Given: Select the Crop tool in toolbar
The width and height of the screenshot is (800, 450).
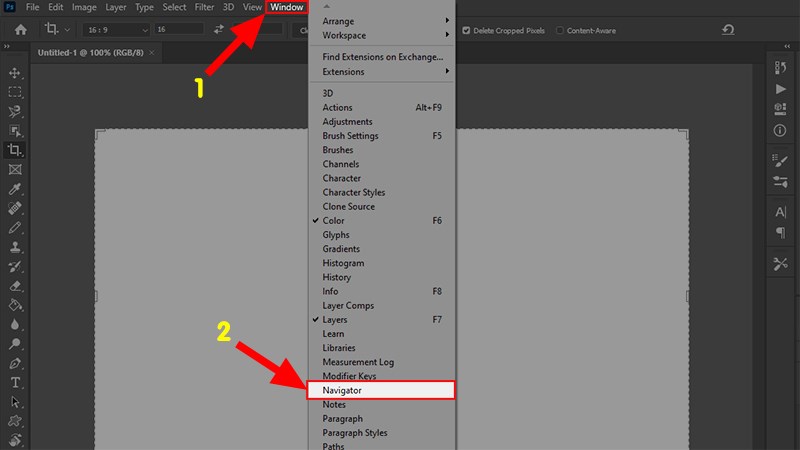Looking at the screenshot, I should [14, 150].
